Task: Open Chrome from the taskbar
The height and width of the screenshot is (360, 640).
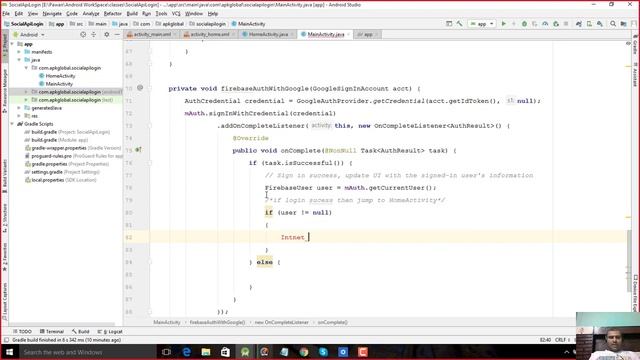Action: coord(304,352)
